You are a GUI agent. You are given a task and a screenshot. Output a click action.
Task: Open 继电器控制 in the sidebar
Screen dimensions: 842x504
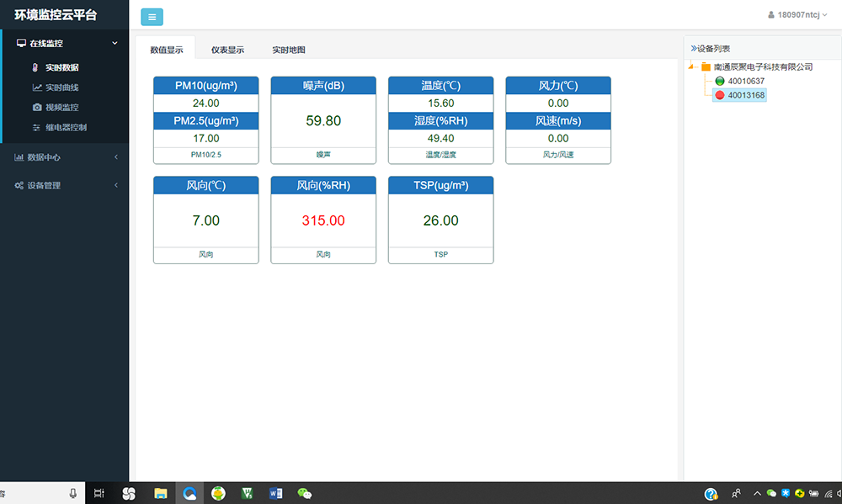66,127
